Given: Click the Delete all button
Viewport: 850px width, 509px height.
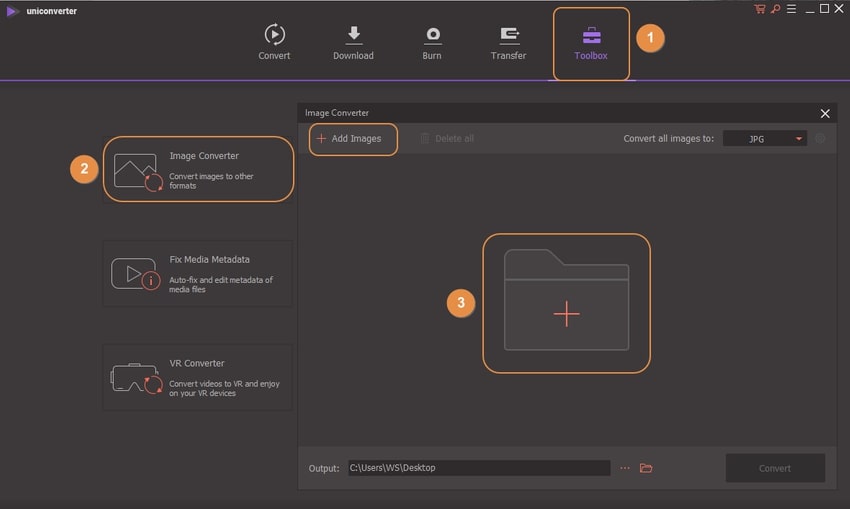Looking at the screenshot, I should 447,138.
